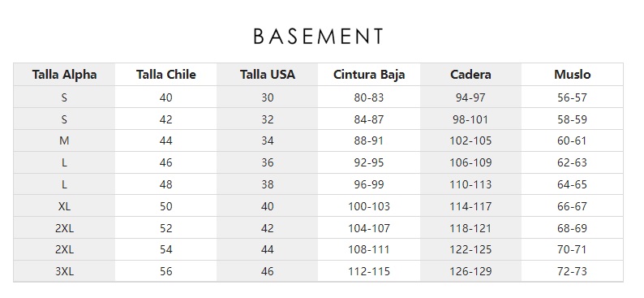Click the Talla USA header

268,75
